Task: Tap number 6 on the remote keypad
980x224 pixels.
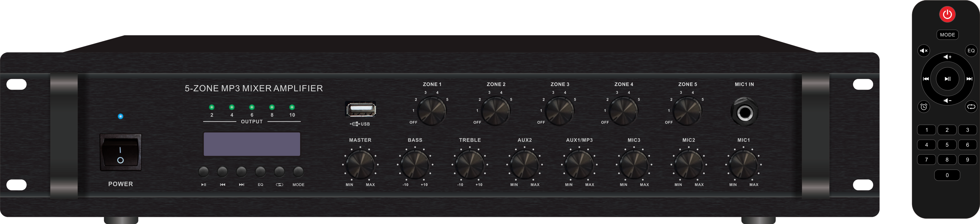Action: pyautogui.click(x=967, y=145)
